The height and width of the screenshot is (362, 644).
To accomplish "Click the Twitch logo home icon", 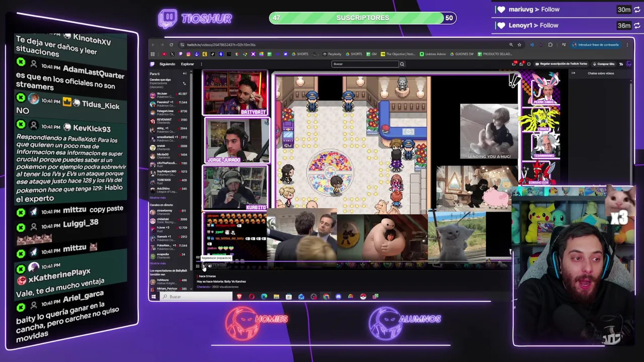I will (152, 64).
